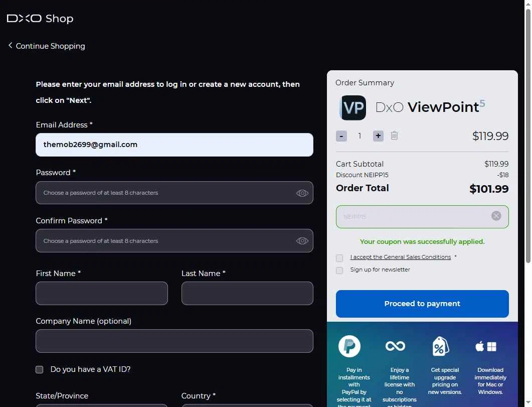The width and height of the screenshot is (532, 407).
Task: Check the Do you have a VAT ID box
Action: coord(39,369)
